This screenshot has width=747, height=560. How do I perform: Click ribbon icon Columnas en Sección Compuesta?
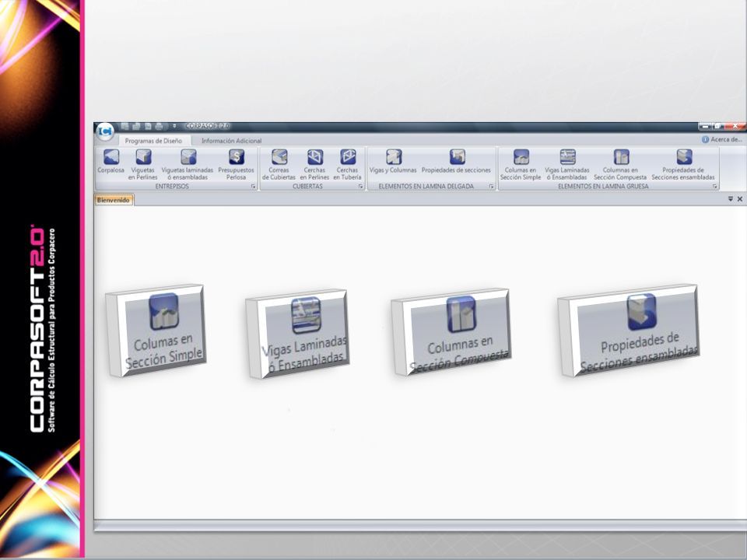pyautogui.click(x=620, y=164)
